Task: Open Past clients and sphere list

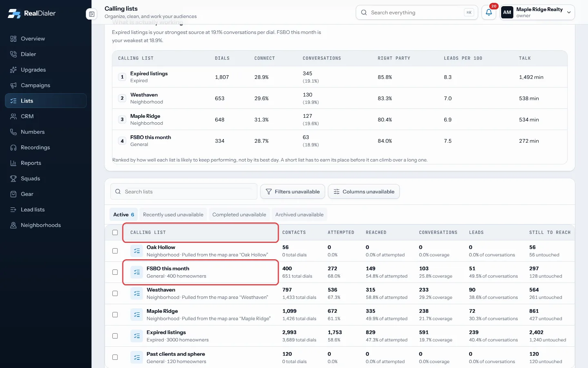Action: (x=176, y=354)
